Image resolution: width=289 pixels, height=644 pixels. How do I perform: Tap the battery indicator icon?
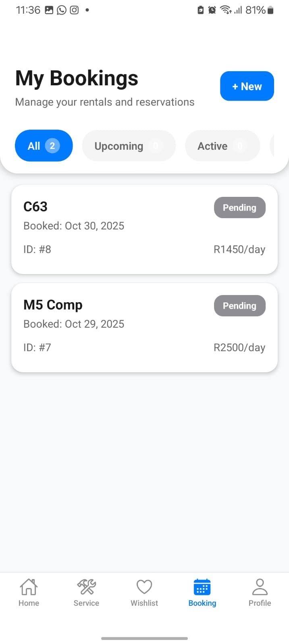click(270, 10)
